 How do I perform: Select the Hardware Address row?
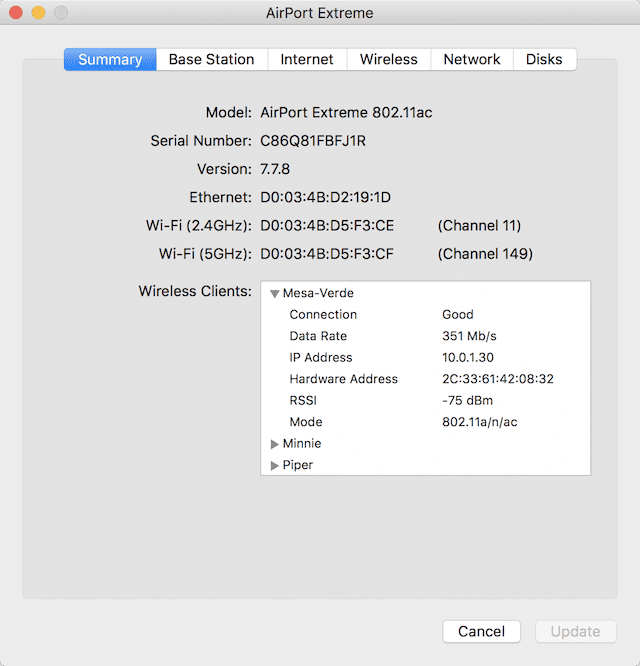424,379
